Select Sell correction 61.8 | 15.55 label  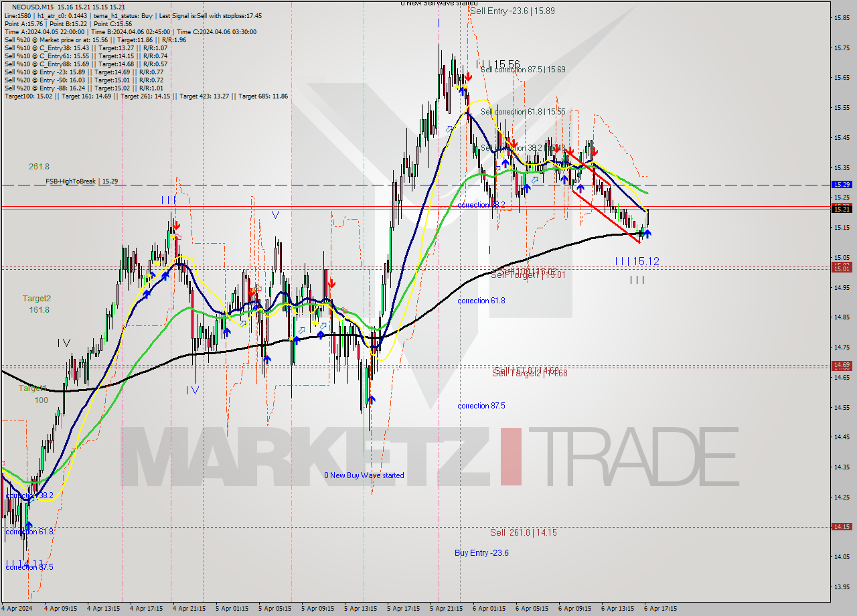[x=523, y=112]
